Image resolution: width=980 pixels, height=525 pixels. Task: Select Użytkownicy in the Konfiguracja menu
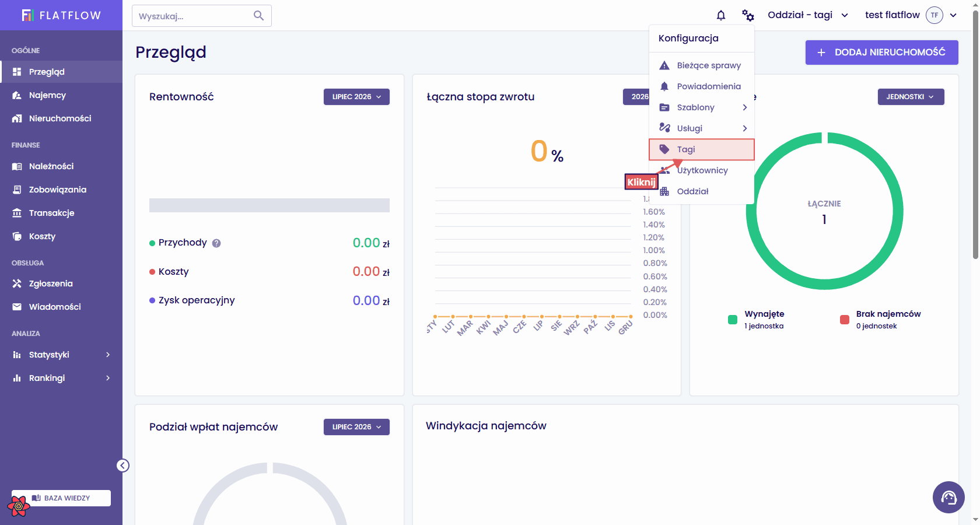click(702, 170)
